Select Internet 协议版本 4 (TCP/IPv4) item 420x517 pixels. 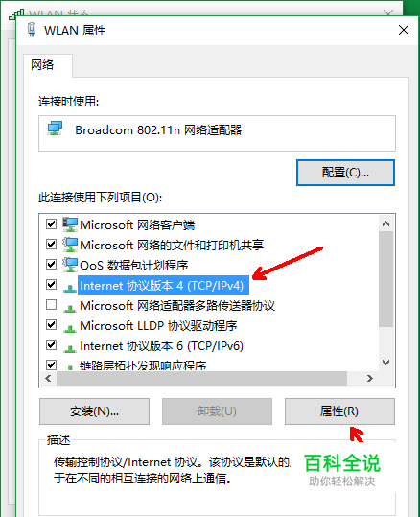click(x=161, y=285)
